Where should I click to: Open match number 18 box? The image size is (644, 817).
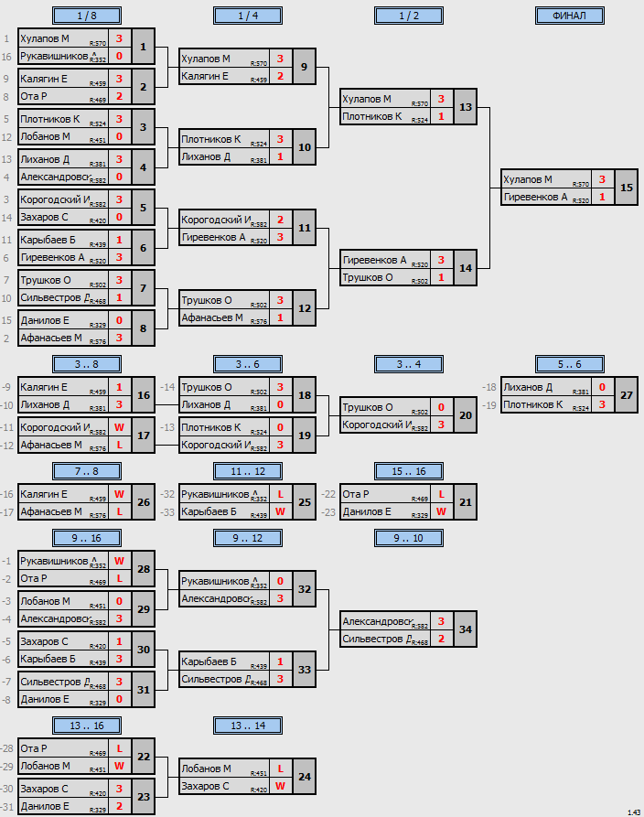pos(305,395)
